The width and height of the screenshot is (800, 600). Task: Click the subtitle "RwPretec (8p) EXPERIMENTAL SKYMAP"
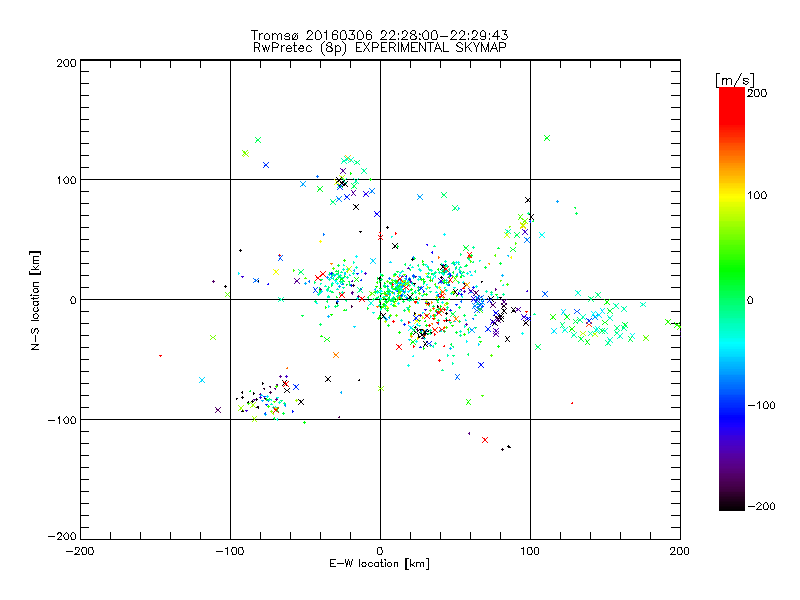click(379, 48)
